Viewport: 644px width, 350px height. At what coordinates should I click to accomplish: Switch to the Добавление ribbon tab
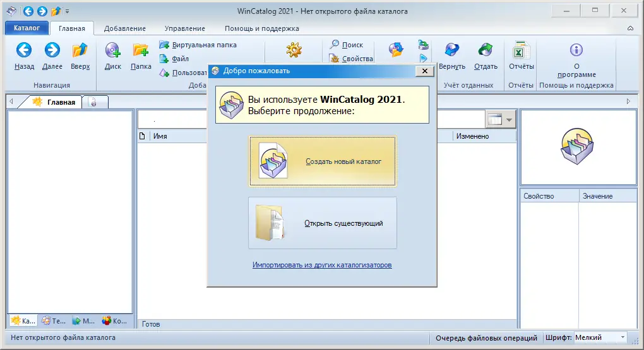click(x=125, y=28)
